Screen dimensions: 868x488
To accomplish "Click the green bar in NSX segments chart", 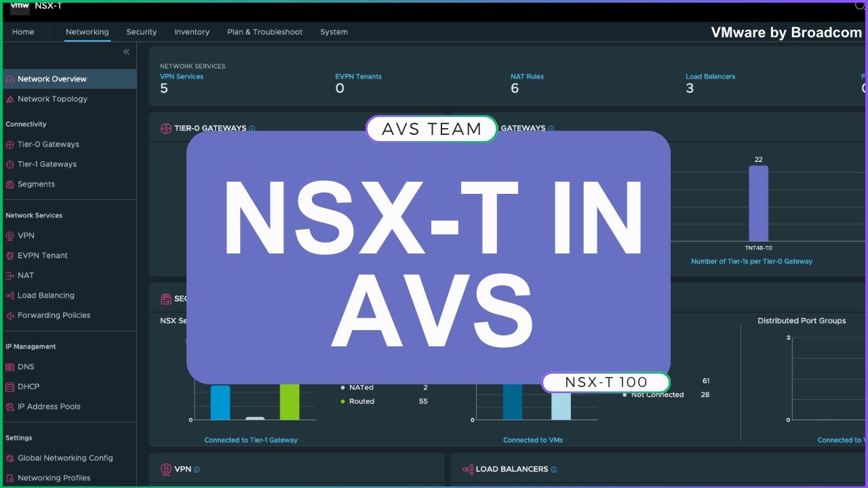I will pyautogui.click(x=290, y=402).
